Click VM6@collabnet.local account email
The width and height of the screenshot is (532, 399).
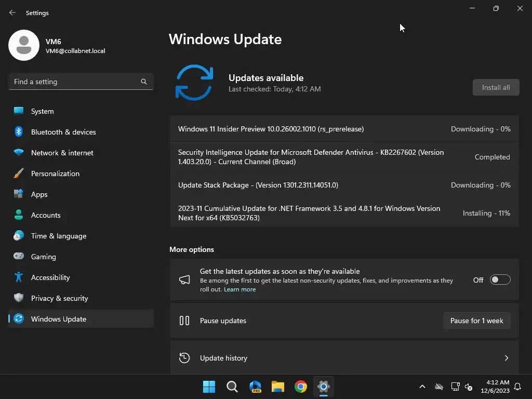[x=75, y=51]
